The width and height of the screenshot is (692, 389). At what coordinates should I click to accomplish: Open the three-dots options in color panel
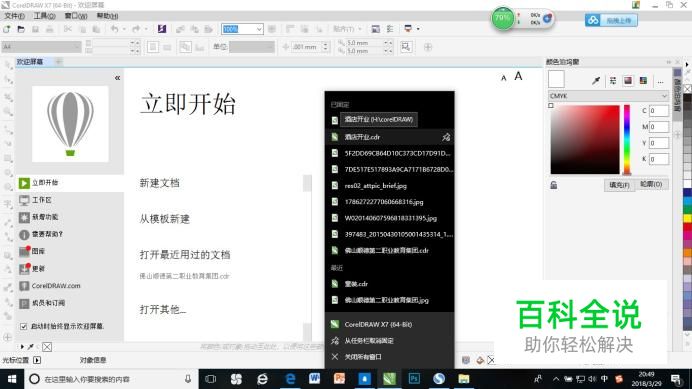660,81
